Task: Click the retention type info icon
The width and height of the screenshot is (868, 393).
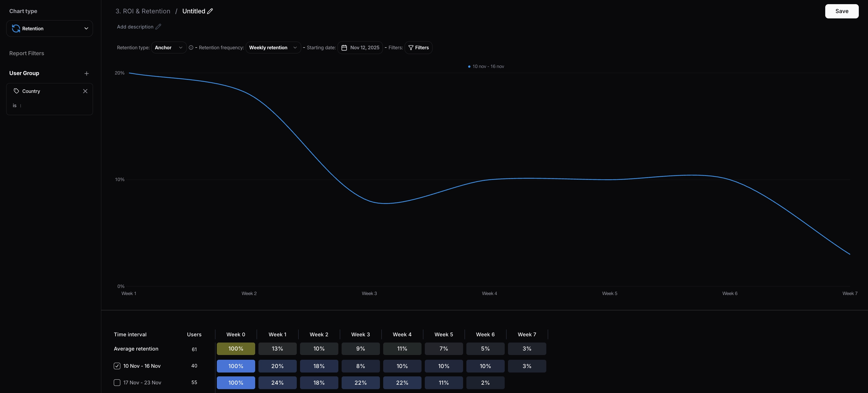Action: click(191, 48)
